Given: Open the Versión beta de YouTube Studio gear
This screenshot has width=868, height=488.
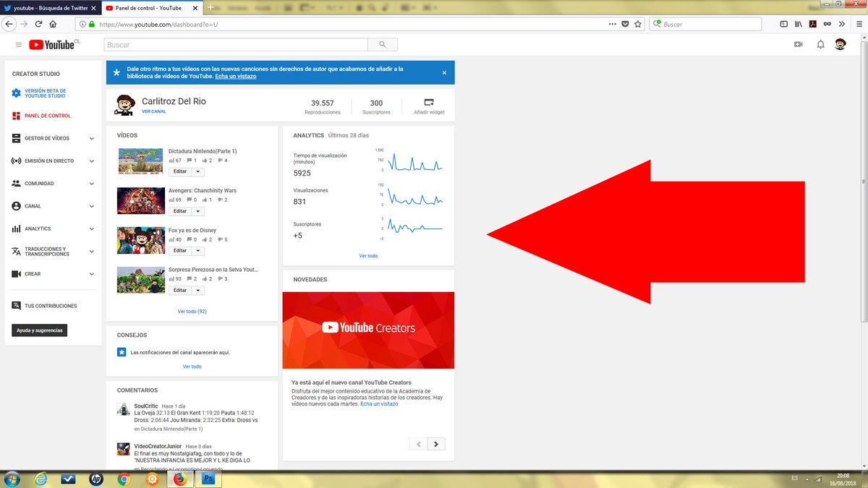Looking at the screenshot, I should pyautogui.click(x=17, y=93).
